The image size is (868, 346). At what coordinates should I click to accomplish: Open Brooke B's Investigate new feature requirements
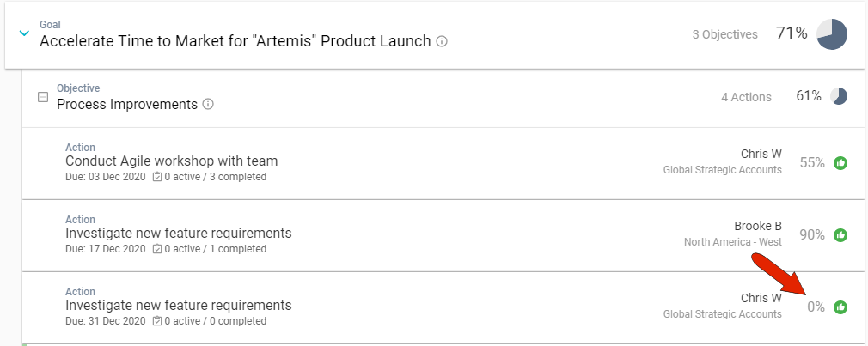[x=178, y=233]
